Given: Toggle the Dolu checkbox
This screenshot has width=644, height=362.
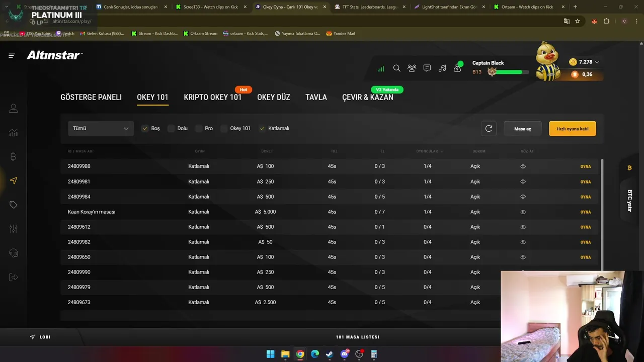Looking at the screenshot, I should [171, 128].
